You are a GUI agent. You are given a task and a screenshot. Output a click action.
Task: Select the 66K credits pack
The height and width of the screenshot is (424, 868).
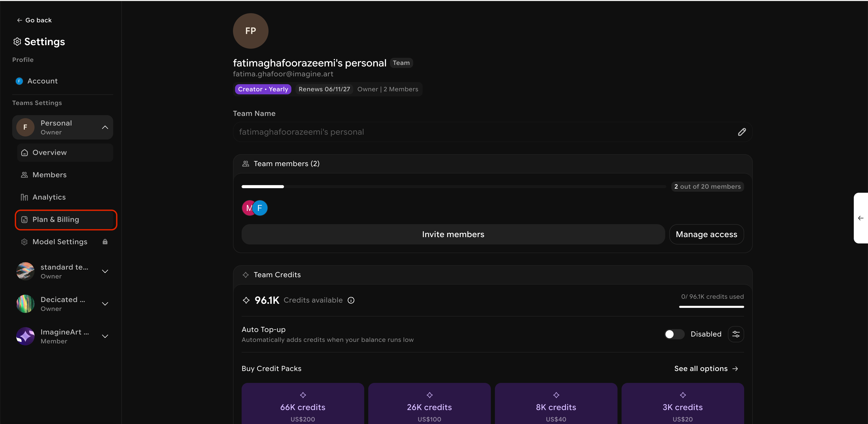pos(303,403)
